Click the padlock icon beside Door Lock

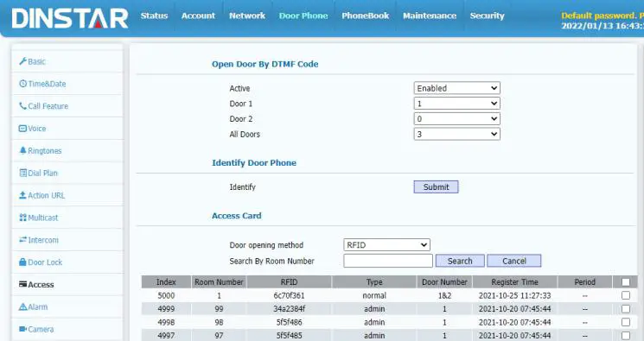(23, 262)
